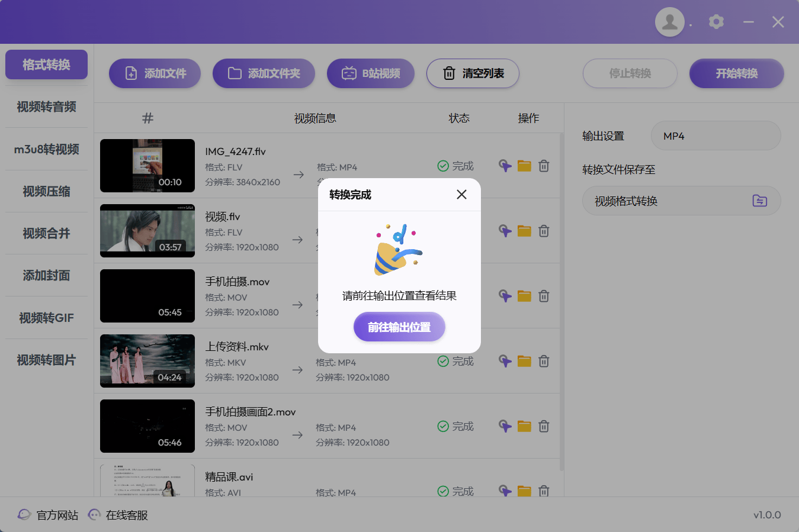Select 视频压缩 in the sidebar

46,192
